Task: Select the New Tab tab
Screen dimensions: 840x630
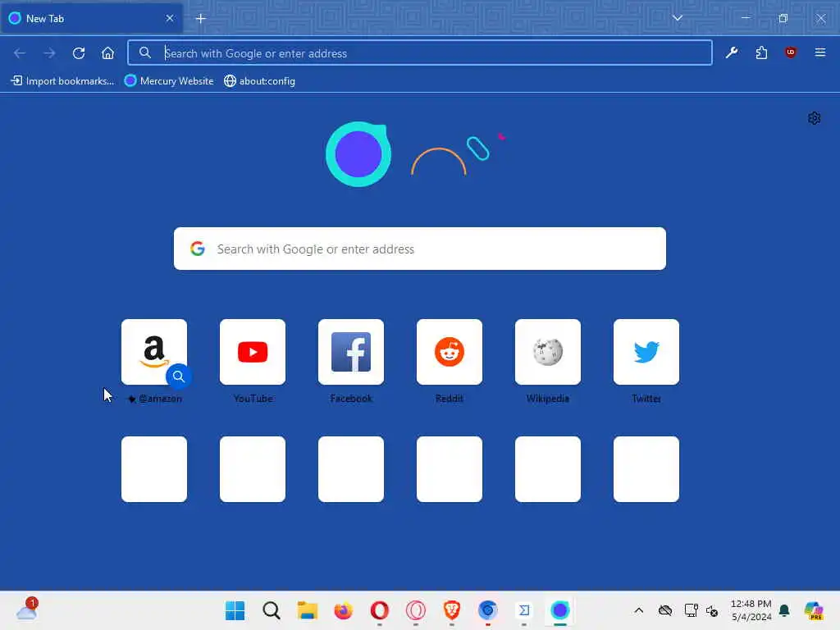Action: (92, 19)
